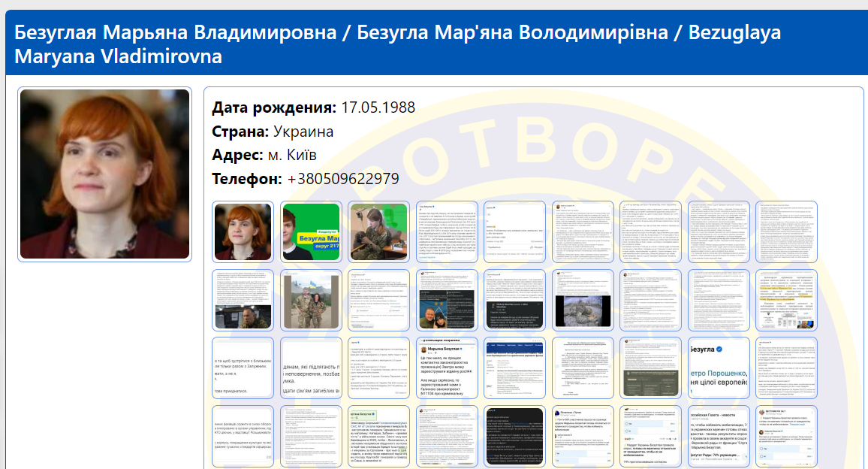
Task: Click the Ukrainian flag image in the couple photo thumbnail
Action: [x=313, y=283]
